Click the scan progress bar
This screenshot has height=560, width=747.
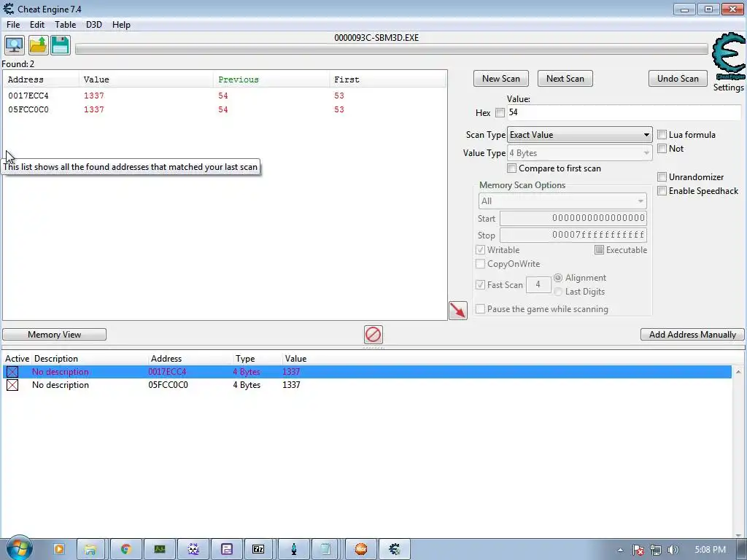392,49
